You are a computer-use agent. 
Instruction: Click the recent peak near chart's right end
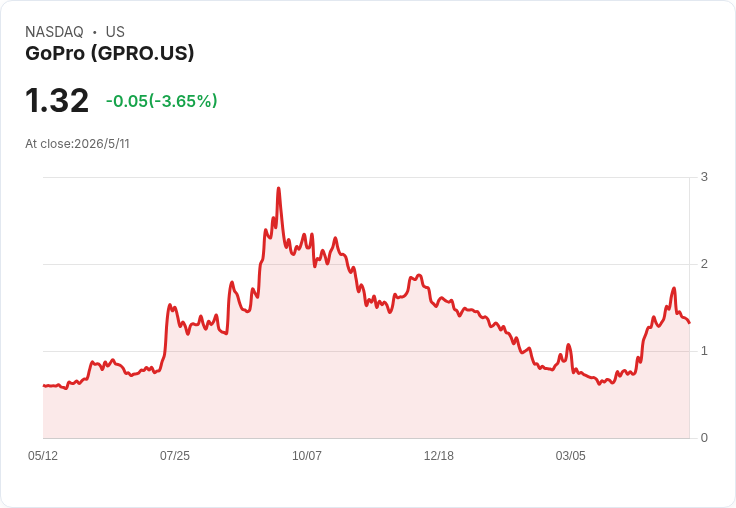click(674, 288)
